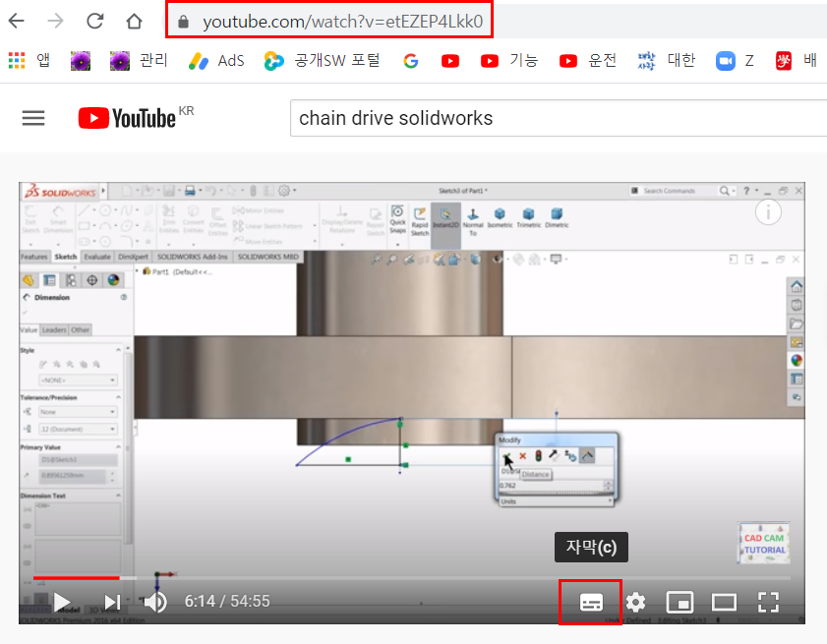Expand Units in the Modify dialog
The image size is (827, 644).
(557, 501)
